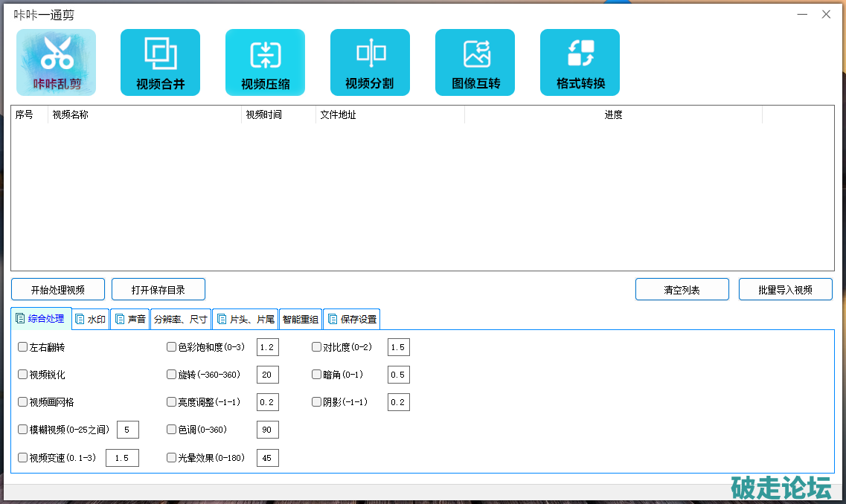846x504 pixels.
Task: Click the 旋转 angle input box
Action: [267, 375]
